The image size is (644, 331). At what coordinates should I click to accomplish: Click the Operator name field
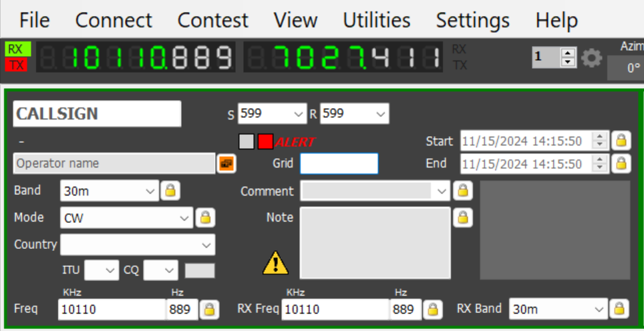pyautogui.click(x=114, y=163)
